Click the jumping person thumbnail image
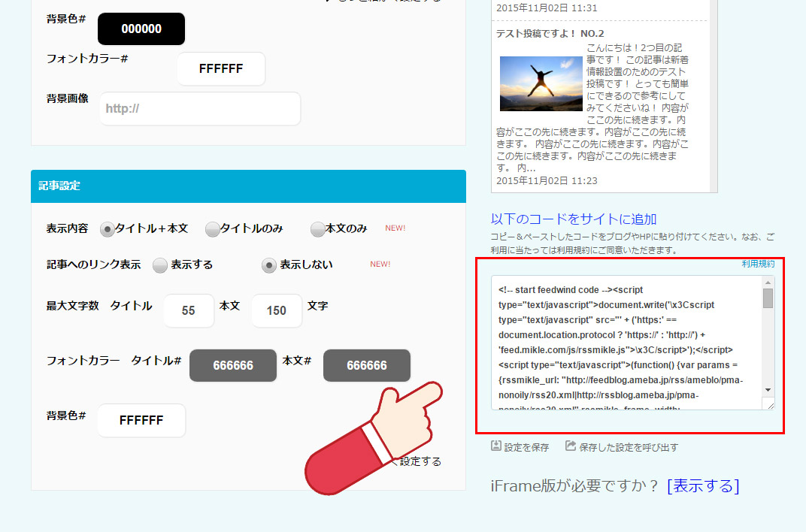Viewport: 806px width, 532px height. [x=541, y=83]
